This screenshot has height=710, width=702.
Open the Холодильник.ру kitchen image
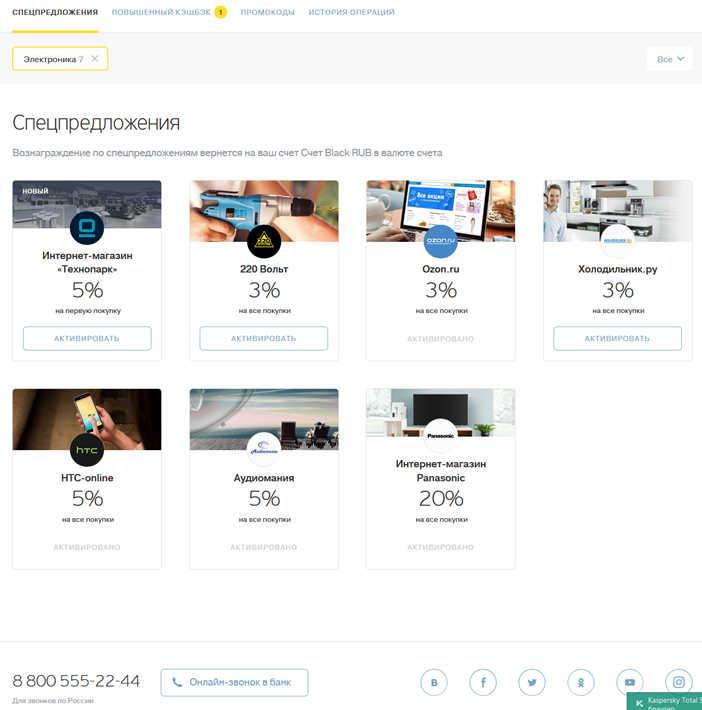coord(618,211)
